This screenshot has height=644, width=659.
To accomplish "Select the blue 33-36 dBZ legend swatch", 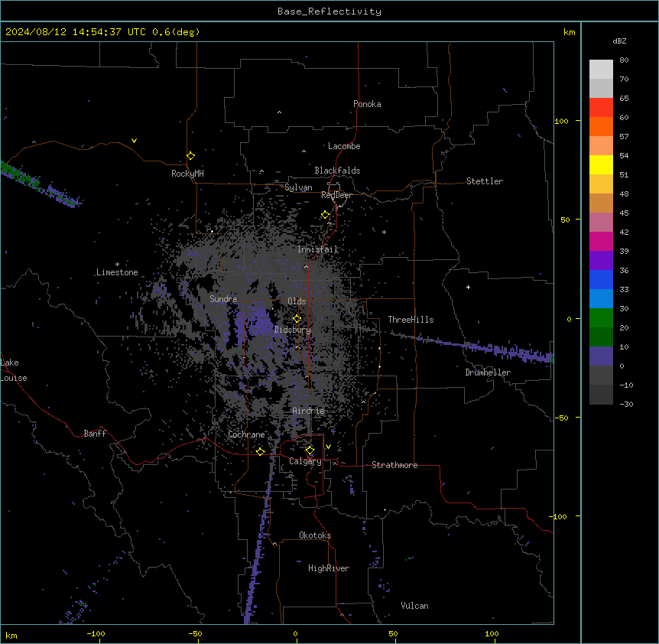I will pos(601,280).
